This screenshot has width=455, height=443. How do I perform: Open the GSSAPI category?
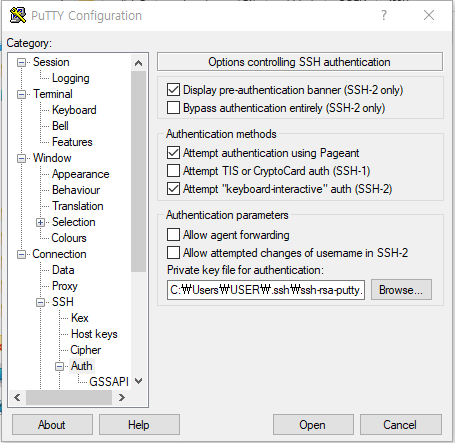(109, 382)
